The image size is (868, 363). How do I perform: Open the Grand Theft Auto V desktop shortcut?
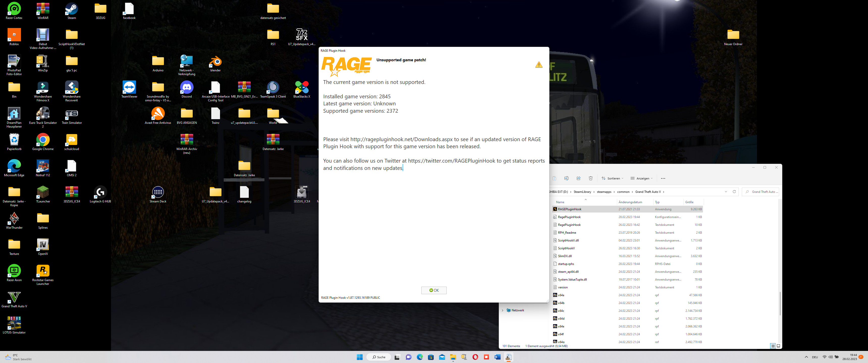click(14, 297)
